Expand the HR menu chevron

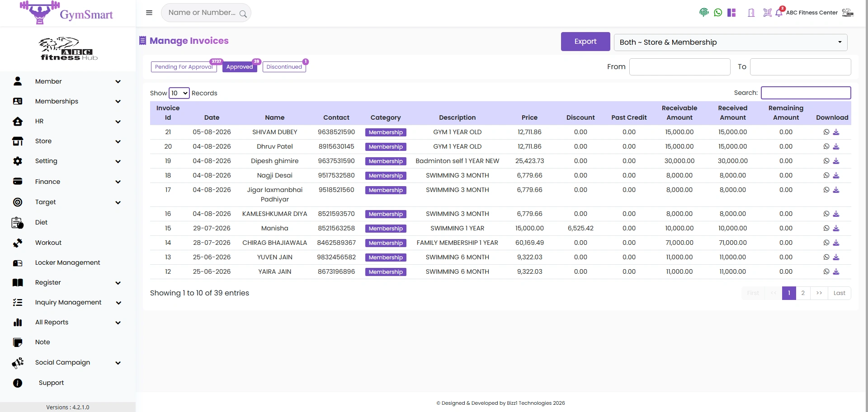coord(118,122)
